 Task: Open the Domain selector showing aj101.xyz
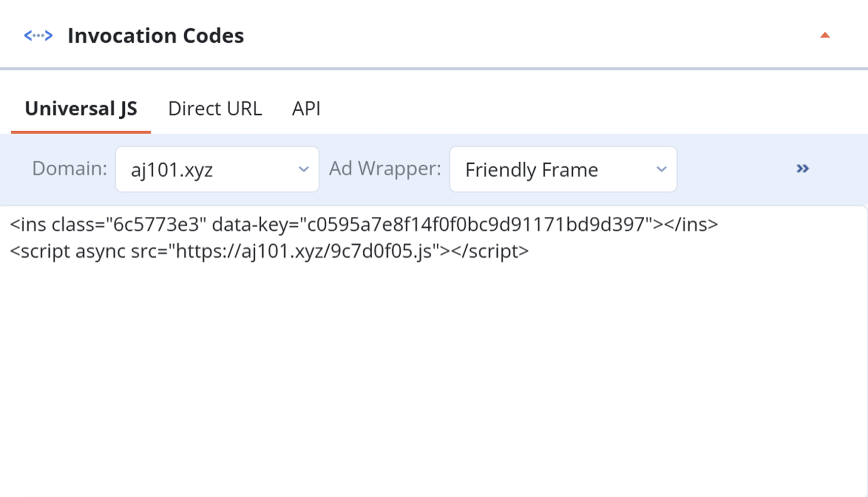tap(217, 169)
